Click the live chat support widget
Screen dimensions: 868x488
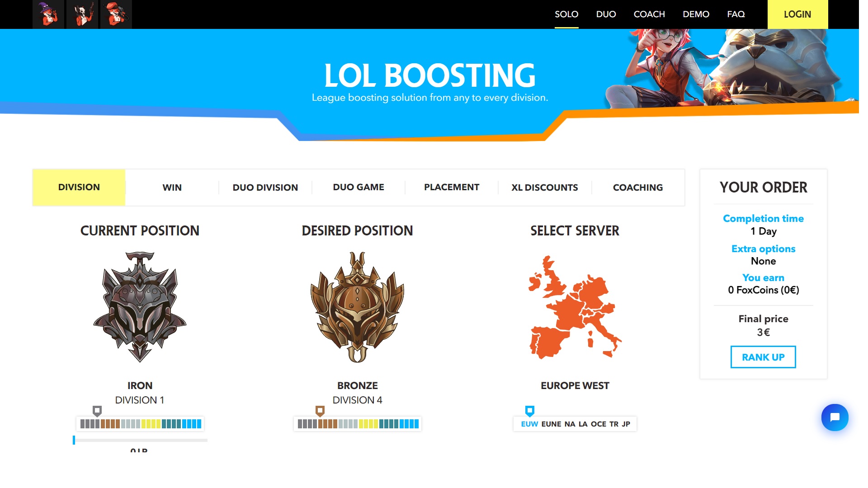pos(834,417)
